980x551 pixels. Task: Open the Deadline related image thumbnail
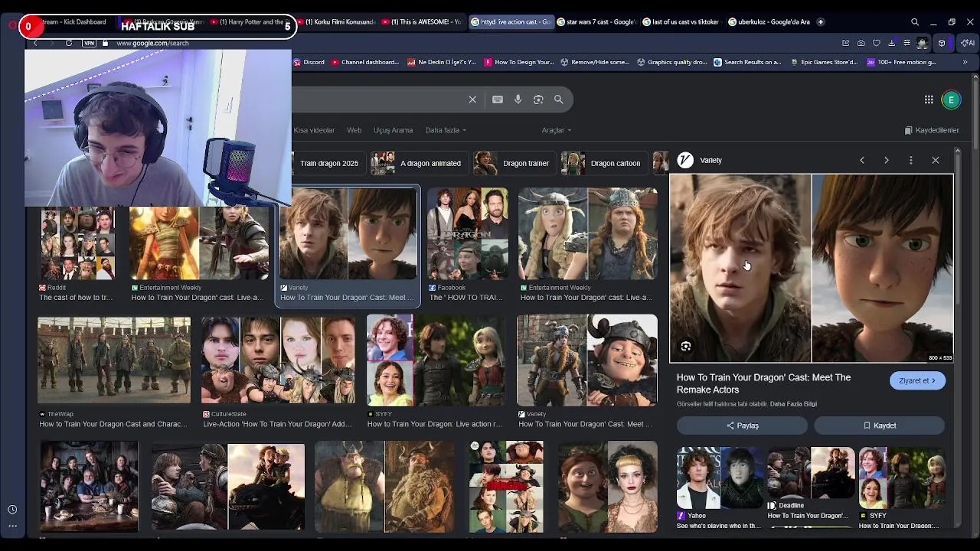[x=811, y=473]
